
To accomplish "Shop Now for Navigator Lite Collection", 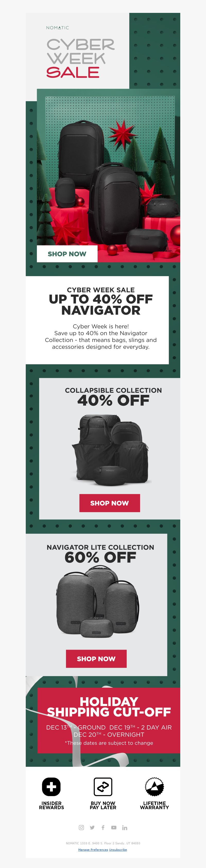I will (x=96, y=659).
